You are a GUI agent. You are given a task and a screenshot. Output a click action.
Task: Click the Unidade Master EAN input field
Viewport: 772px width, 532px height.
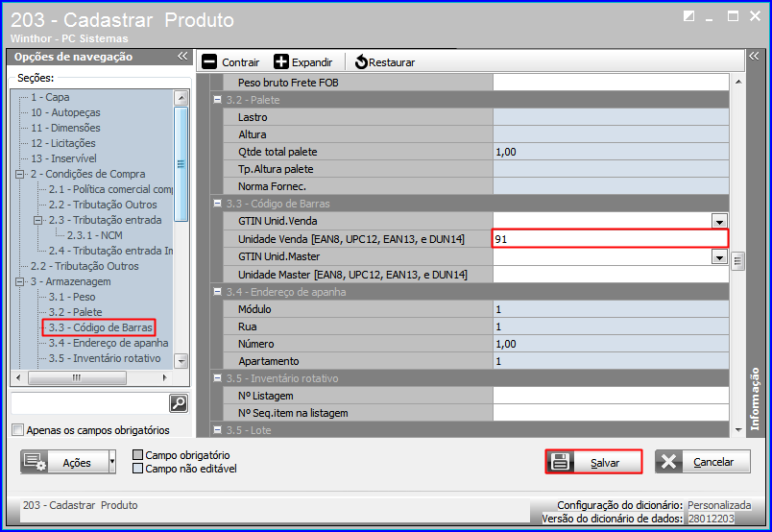[x=611, y=275]
